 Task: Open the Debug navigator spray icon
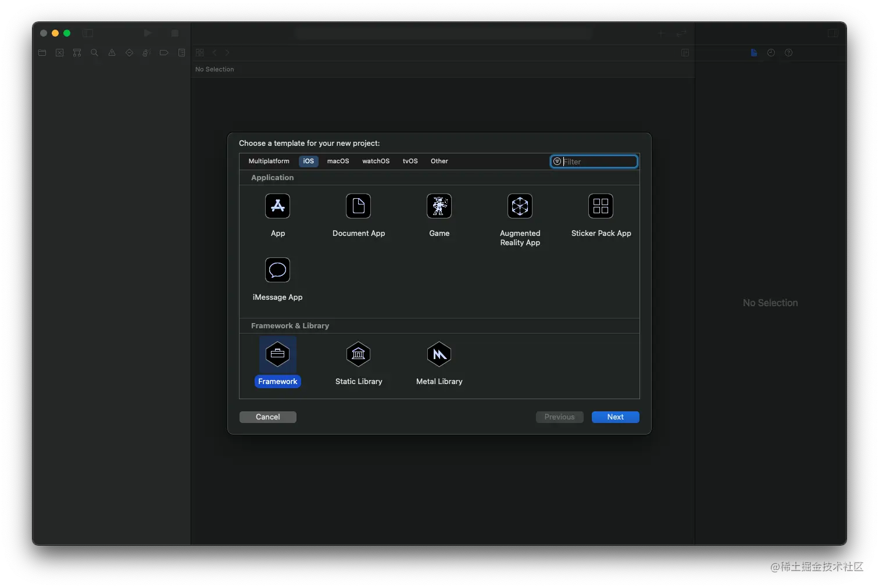[x=146, y=53]
